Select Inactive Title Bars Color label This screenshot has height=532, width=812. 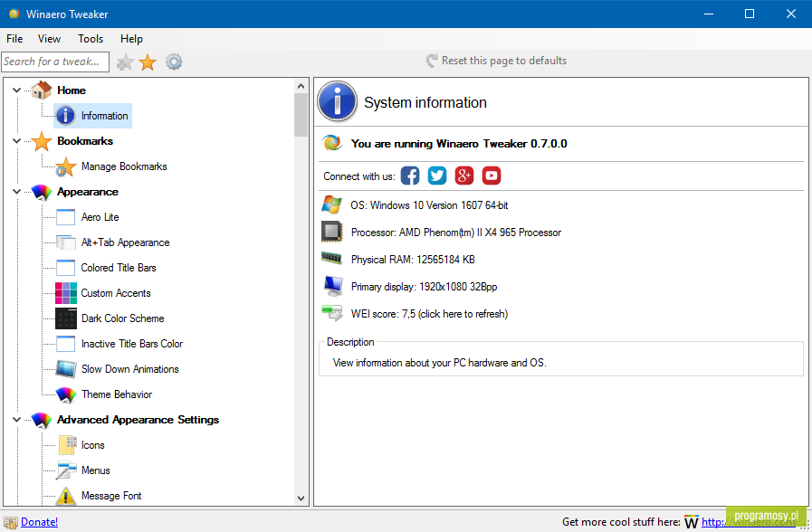132,344
